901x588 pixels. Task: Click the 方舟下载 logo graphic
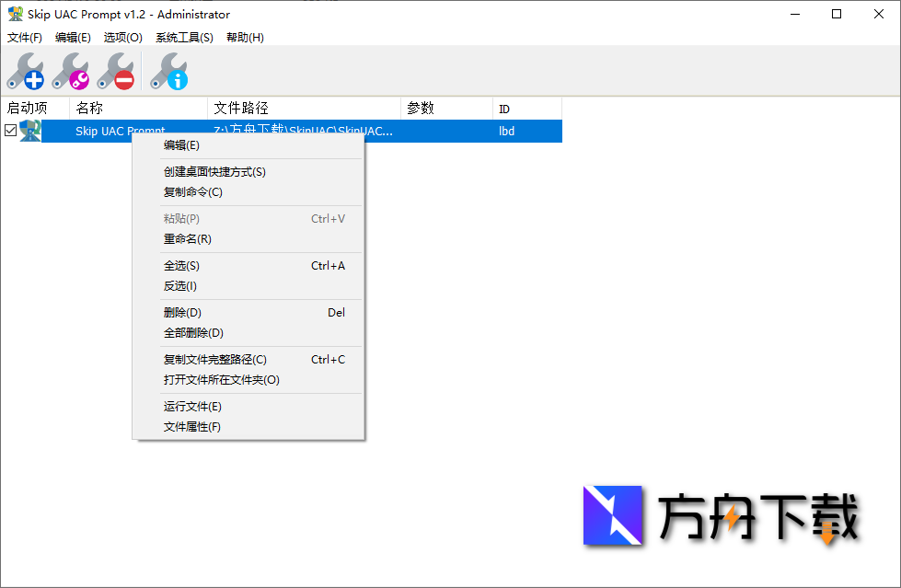(x=612, y=516)
